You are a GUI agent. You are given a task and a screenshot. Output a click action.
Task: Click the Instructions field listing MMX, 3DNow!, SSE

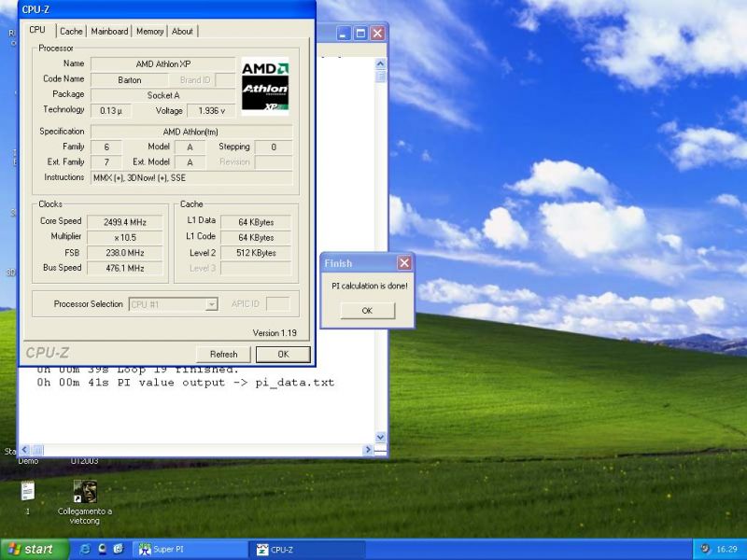point(191,178)
